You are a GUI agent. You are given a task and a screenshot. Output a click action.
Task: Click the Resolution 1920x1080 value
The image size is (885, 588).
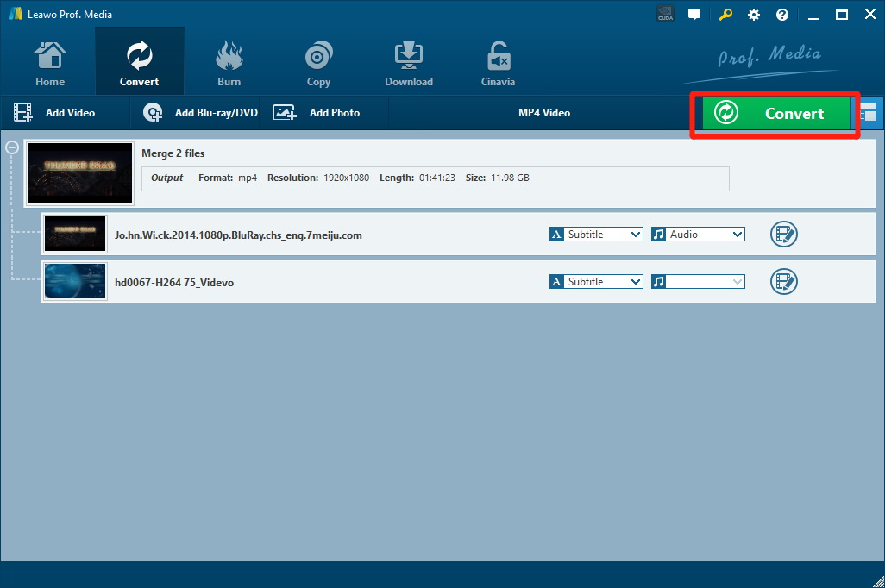346,178
